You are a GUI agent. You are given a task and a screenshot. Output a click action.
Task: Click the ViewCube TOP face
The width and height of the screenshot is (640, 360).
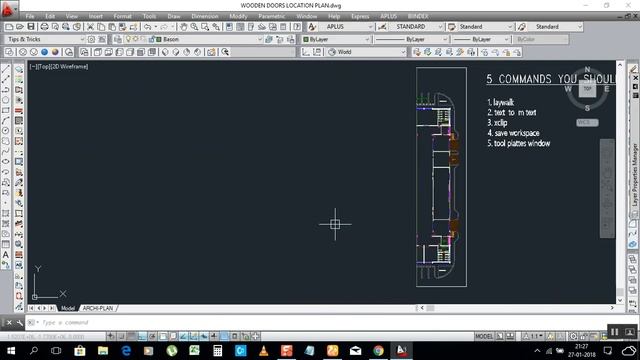click(587, 89)
